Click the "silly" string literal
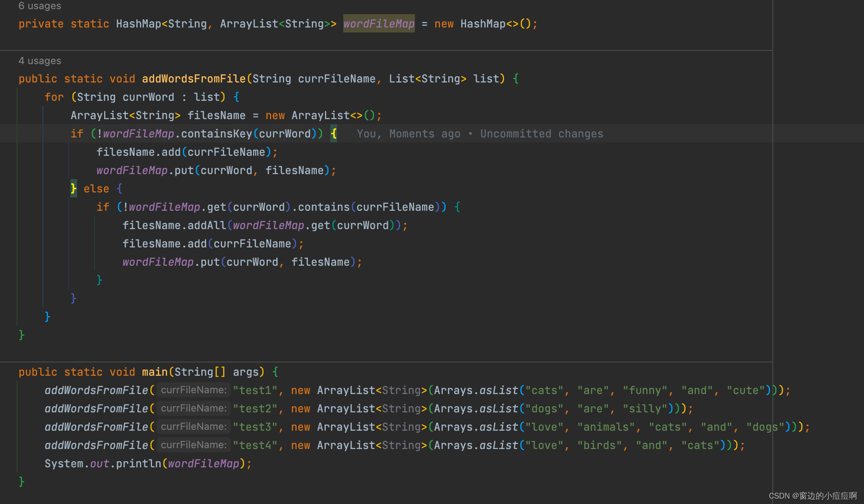The image size is (864, 504). [x=645, y=409]
